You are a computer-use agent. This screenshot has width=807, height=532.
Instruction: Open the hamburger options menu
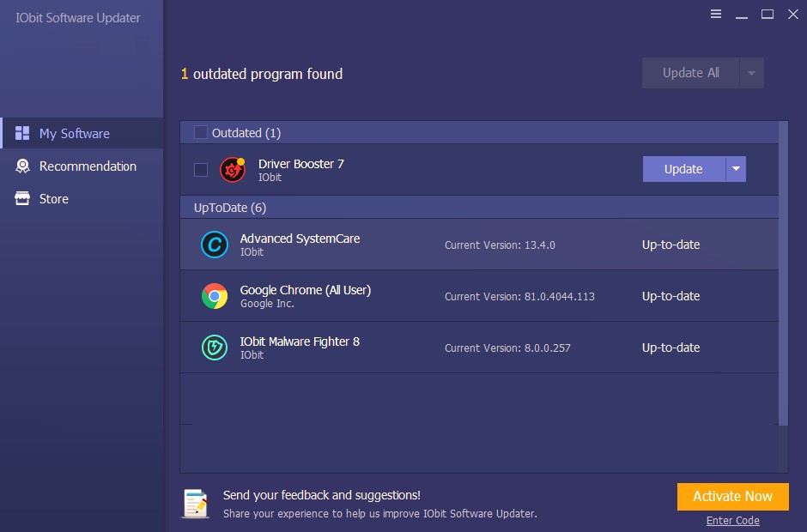[x=715, y=14]
